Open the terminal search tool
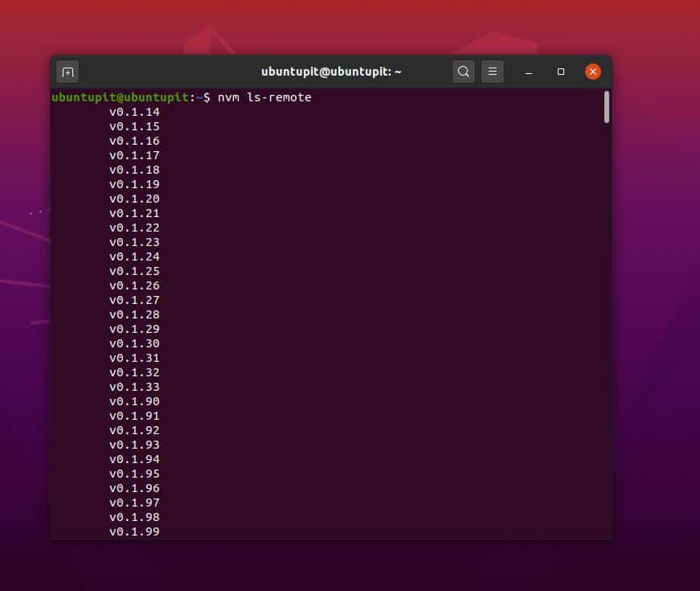The height and width of the screenshot is (591, 700). pyautogui.click(x=464, y=72)
